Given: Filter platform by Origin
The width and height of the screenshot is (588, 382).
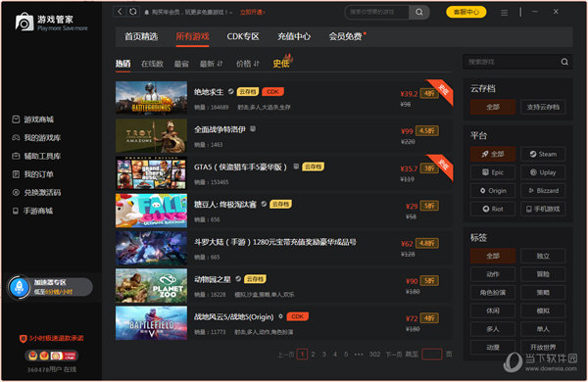Looking at the screenshot, I should pyautogui.click(x=493, y=191).
